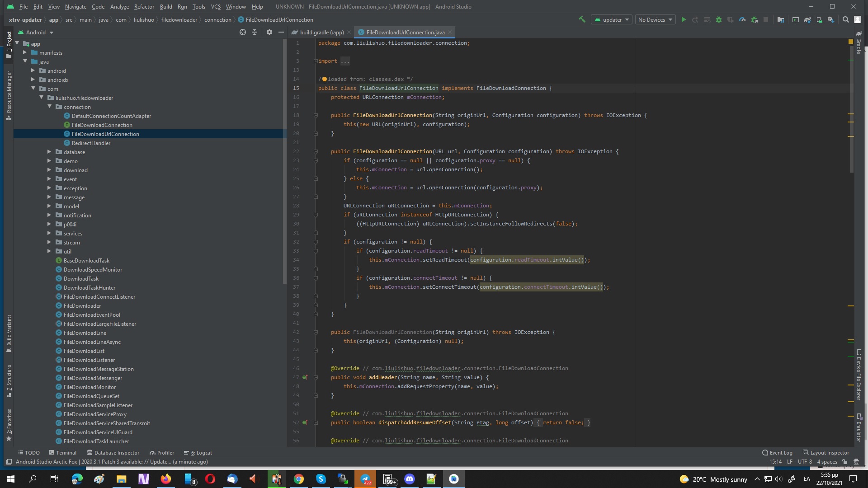The height and width of the screenshot is (488, 868).
Task: Open the No Devices dropdown
Action: [x=655, y=19]
